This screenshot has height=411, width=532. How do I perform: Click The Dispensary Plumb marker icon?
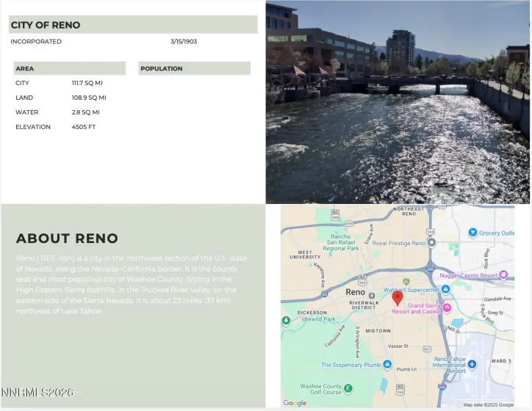[387, 364]
